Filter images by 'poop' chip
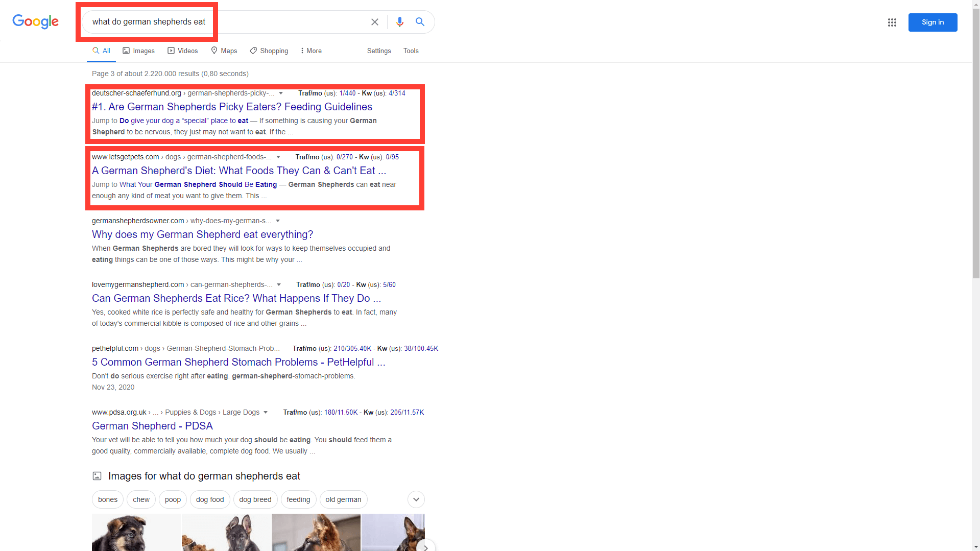The height and width of the screenshot is (551, 980). tap(173, 499)
